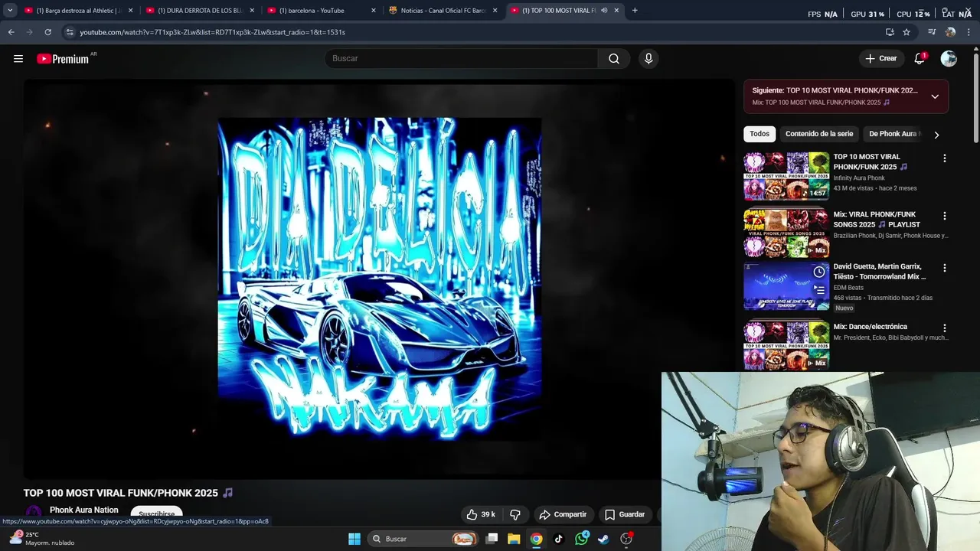Viewport: 980px width, 551px height.
Task: Open the YouTube hamburger guide menu
Action: tap(18, 59)
